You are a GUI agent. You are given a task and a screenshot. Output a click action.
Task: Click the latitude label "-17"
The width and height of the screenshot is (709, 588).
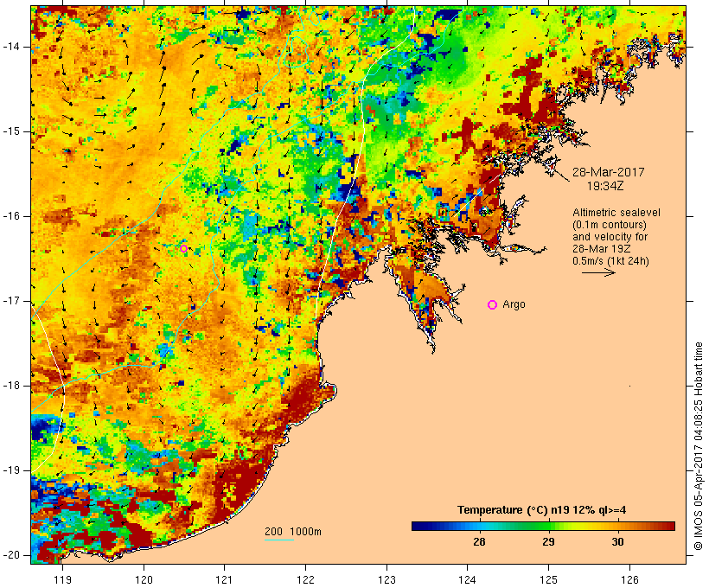11,301
